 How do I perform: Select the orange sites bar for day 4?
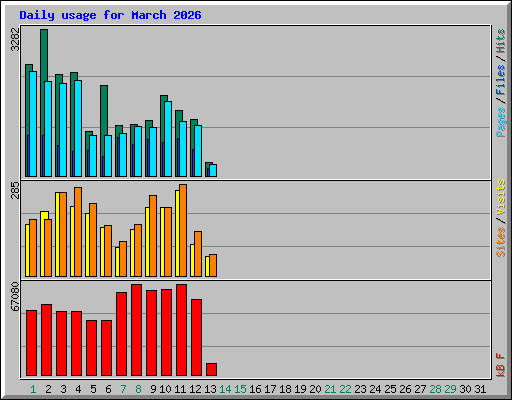[78, 232]
